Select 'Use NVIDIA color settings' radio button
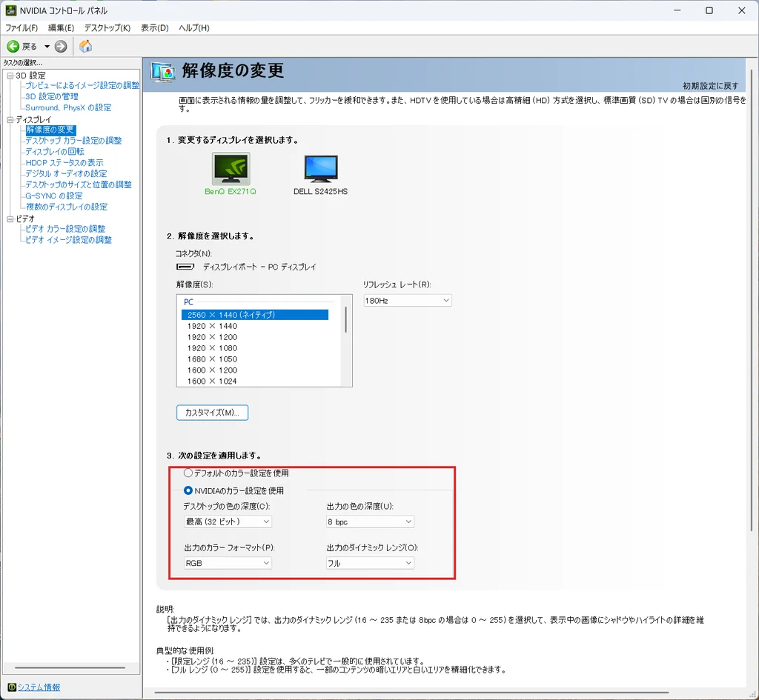The height and width of the screenshot is (700, 759). click(188, 490)
